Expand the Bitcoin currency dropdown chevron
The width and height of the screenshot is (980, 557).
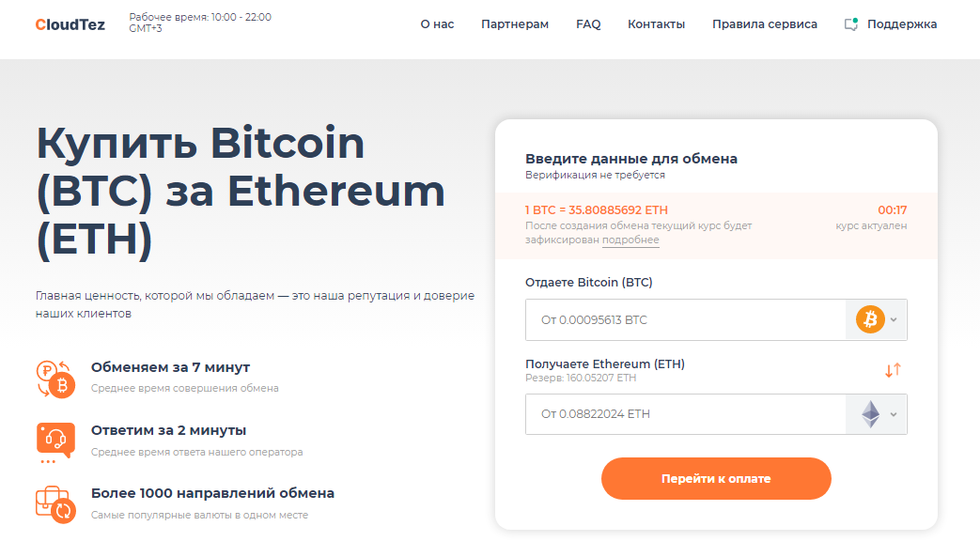click(894, 320)
